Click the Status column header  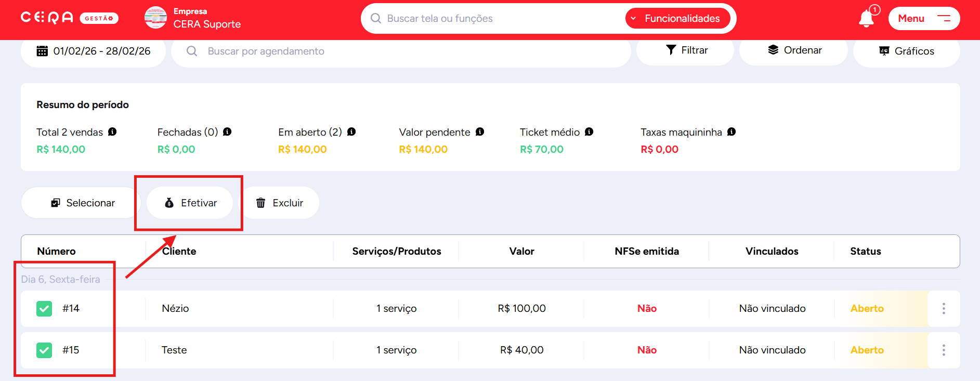pos(866,252)
